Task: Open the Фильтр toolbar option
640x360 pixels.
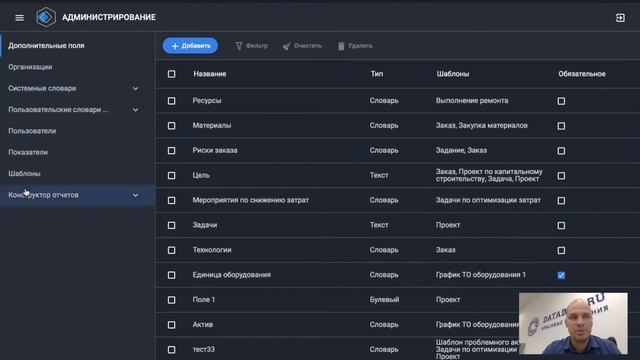Action: (x=251, y=46)
